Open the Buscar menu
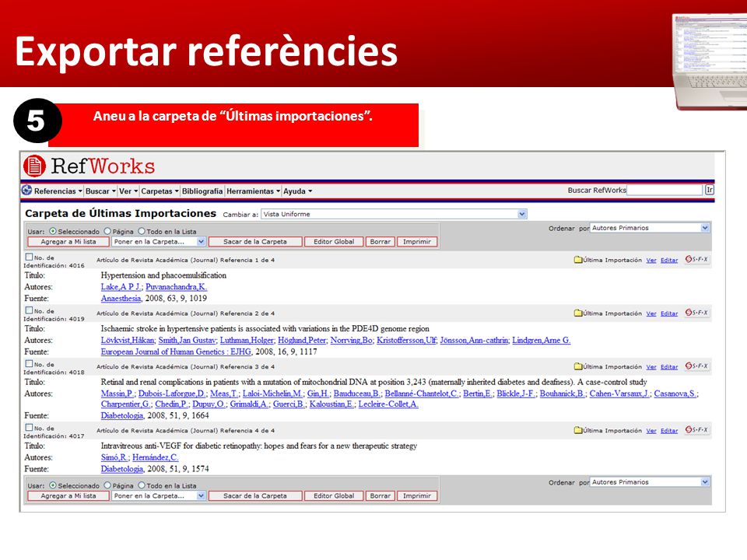Viewport: 747px width, 560px height. pos(100,191)
